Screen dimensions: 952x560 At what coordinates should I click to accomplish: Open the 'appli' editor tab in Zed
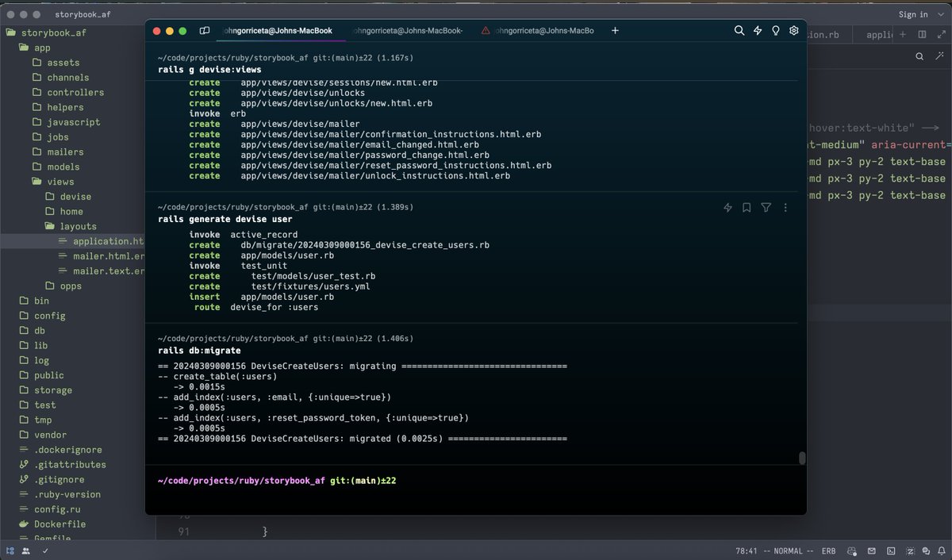(x=873, y=35)
